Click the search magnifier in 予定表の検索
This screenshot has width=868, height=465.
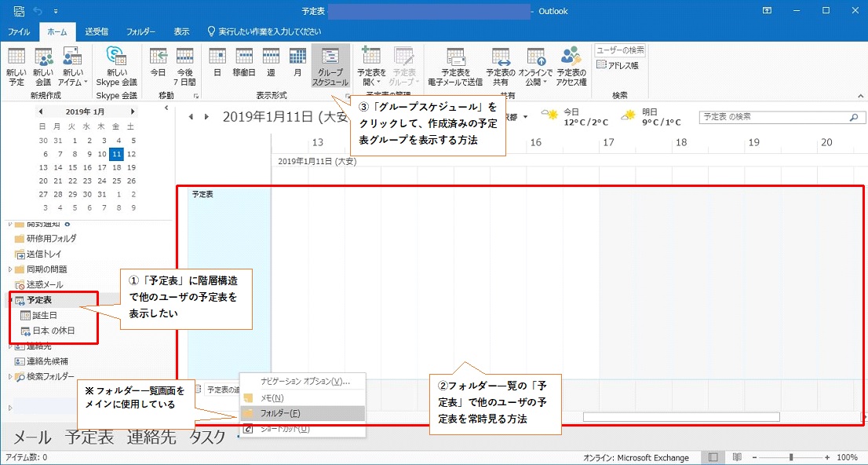point(854,118)
